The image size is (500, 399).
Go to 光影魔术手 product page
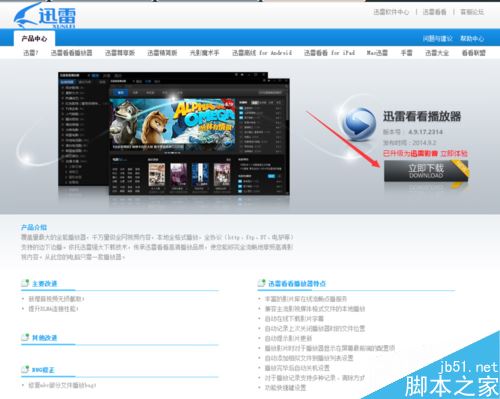[x=204, y=53]
